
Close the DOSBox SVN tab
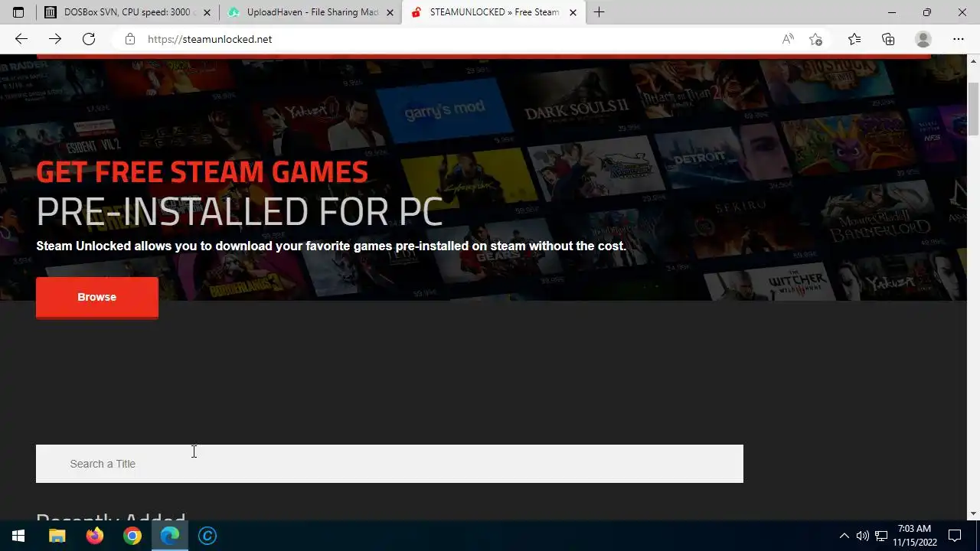point(207,12)
